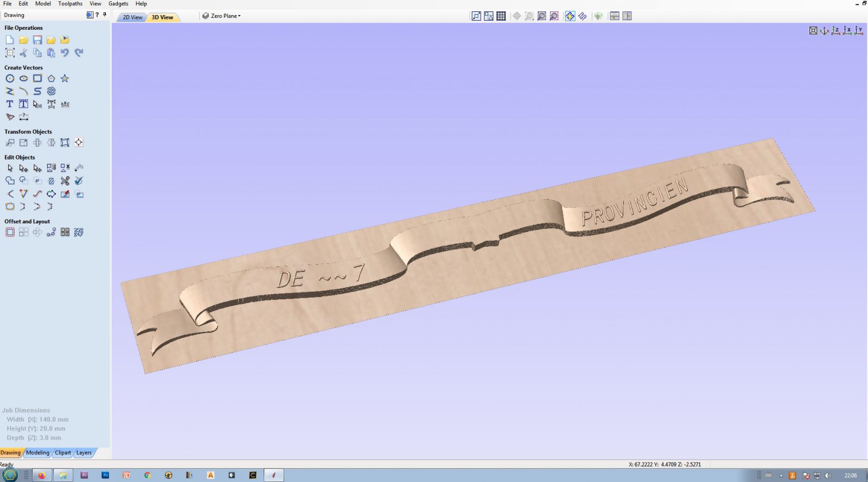
Task: Click the DE banner text on the 3D model
Action: (291, 279)
